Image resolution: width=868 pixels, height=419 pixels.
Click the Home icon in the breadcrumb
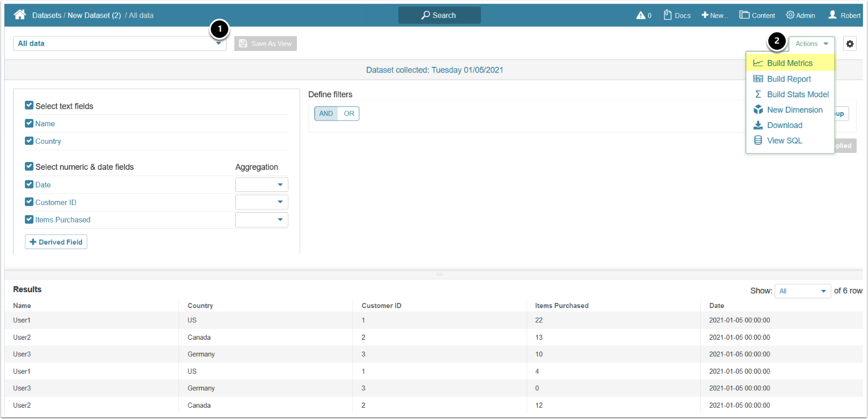[20, 15]
